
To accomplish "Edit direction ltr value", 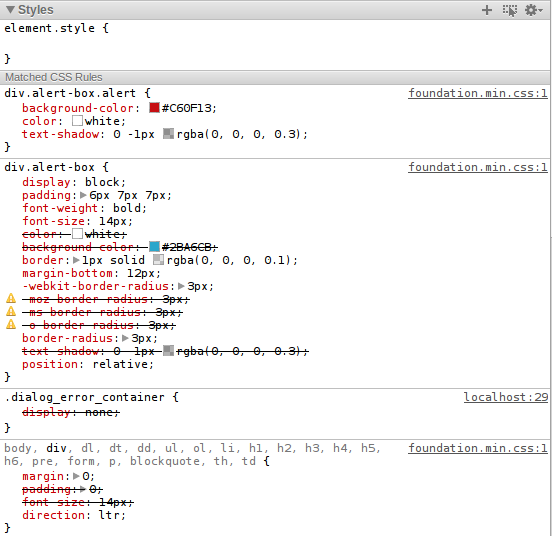I will pos(109,515).
